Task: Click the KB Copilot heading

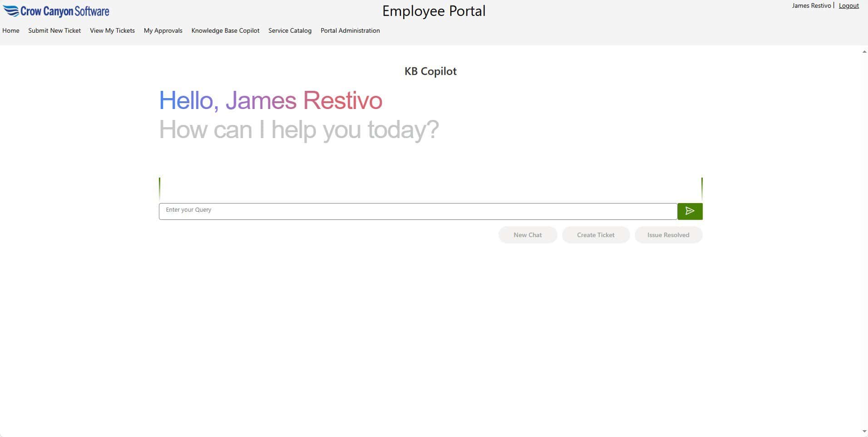Action: coord(430,71)
